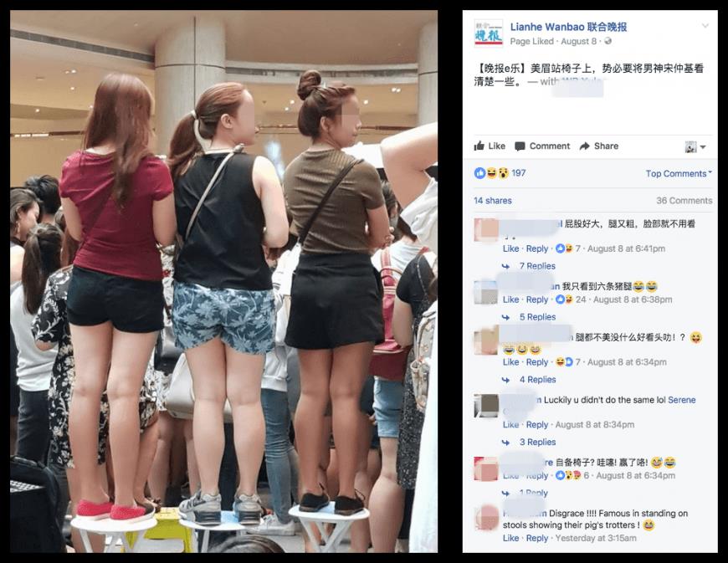Open the profile picker dropdown beside Share
The width and height of the screenshot is (728, 563).
pyautogui.click(x=695, y=146)
